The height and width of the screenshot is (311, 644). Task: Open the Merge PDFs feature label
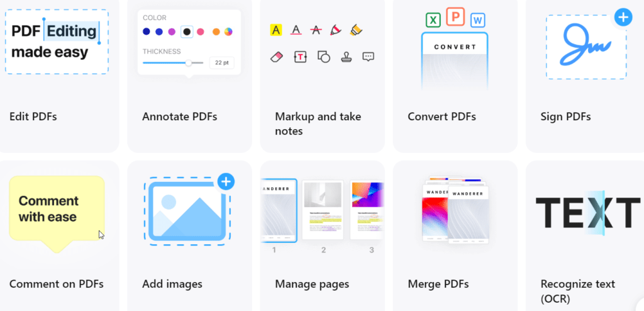coord(438,284)
